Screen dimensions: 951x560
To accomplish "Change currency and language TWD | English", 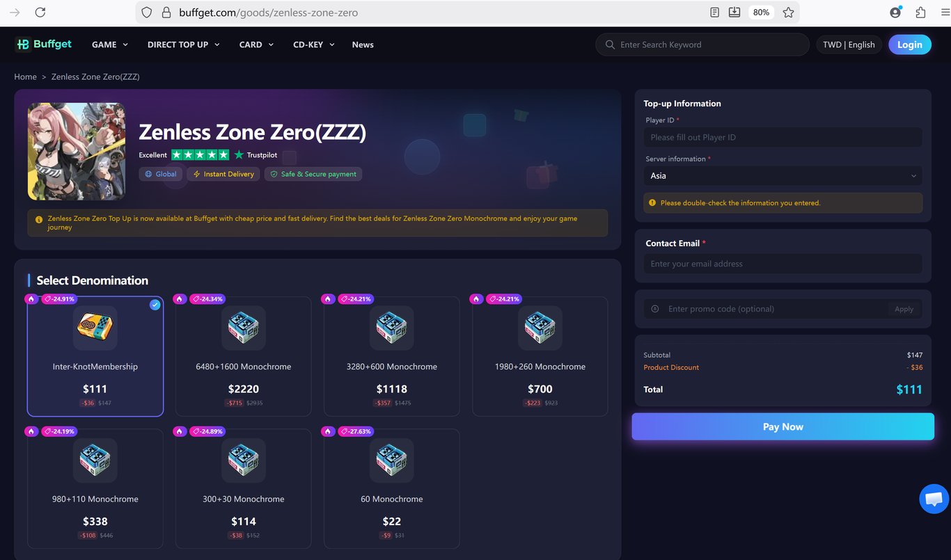I will (849, 45).
